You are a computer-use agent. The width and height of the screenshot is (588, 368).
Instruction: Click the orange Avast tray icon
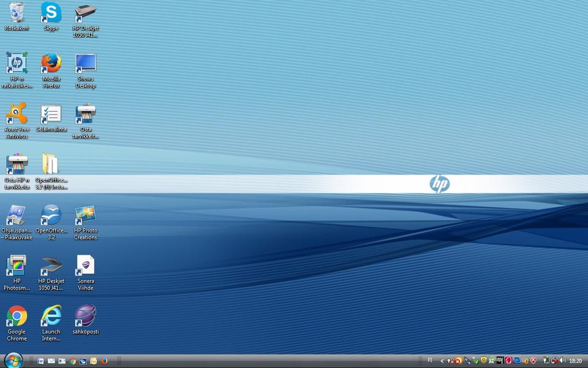click(x=458, y=361)
